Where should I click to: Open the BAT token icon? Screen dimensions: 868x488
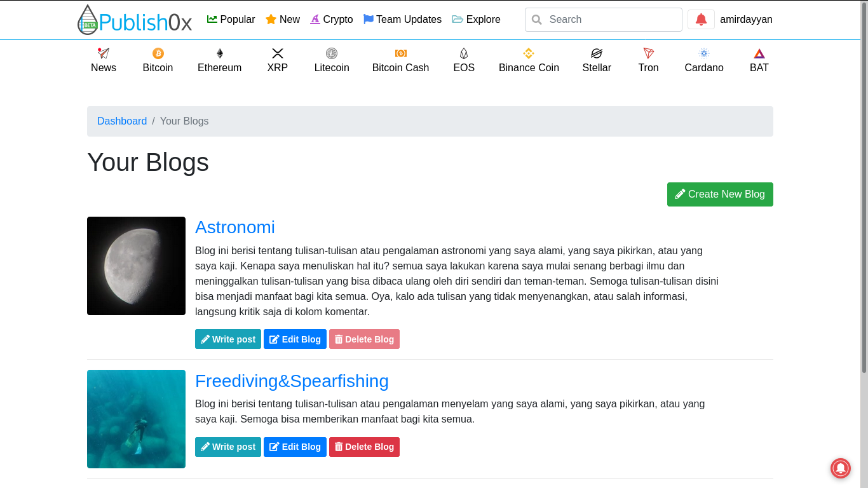coord(759,53)
